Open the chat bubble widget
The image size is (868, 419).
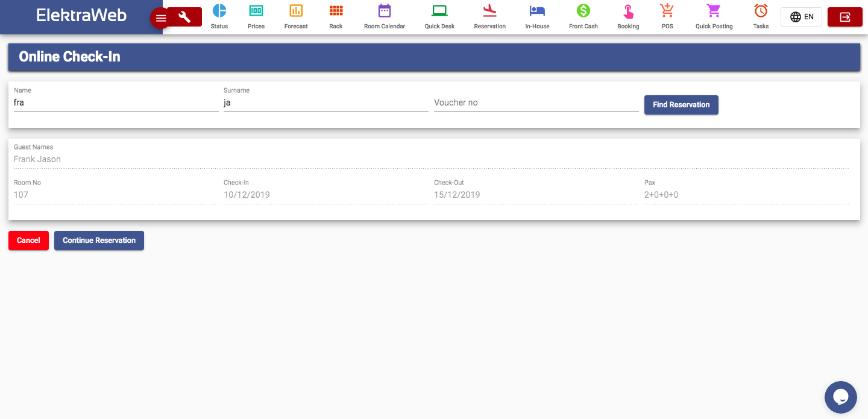(841, 397)
